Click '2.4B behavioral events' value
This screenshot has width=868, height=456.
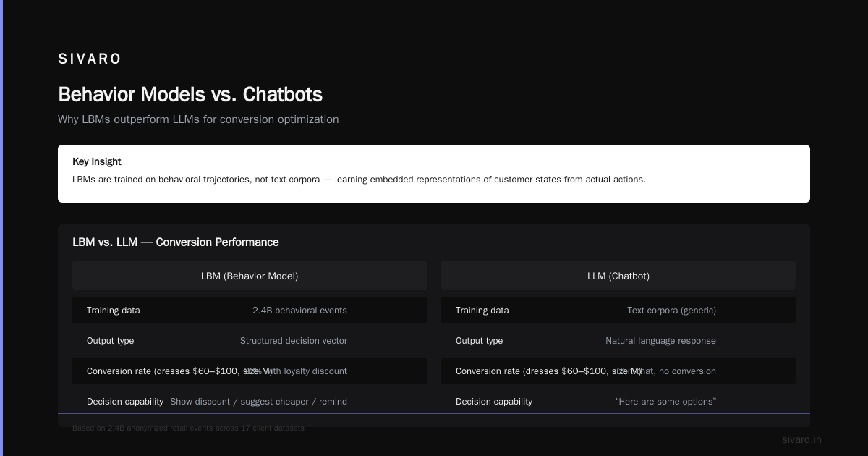[299, 311]
